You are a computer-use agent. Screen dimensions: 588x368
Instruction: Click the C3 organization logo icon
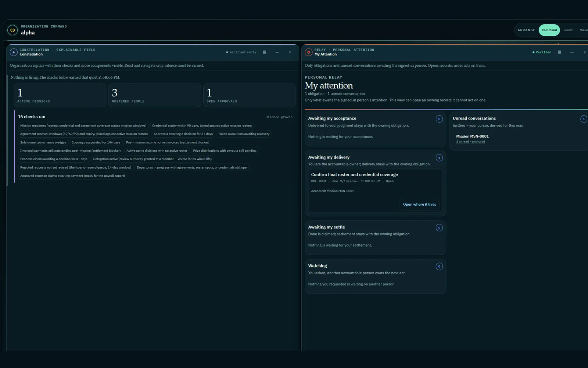[x=12, y=30]
